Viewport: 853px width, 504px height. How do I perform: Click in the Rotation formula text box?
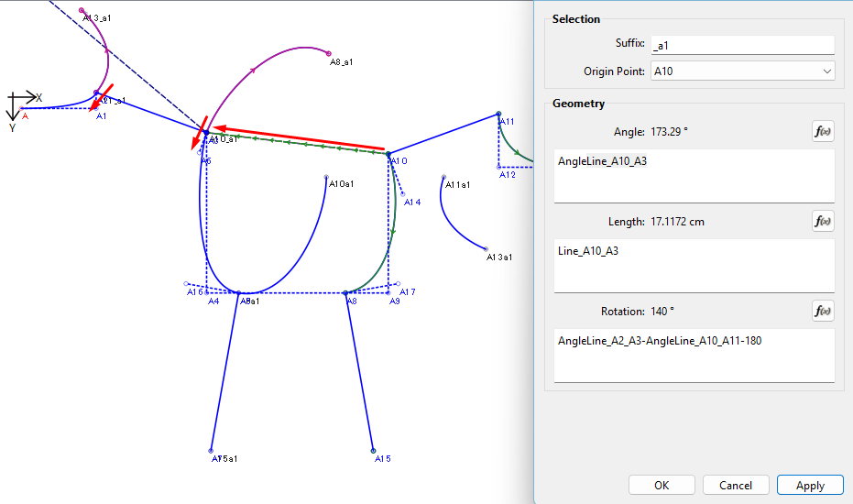[x=694, y=355]
